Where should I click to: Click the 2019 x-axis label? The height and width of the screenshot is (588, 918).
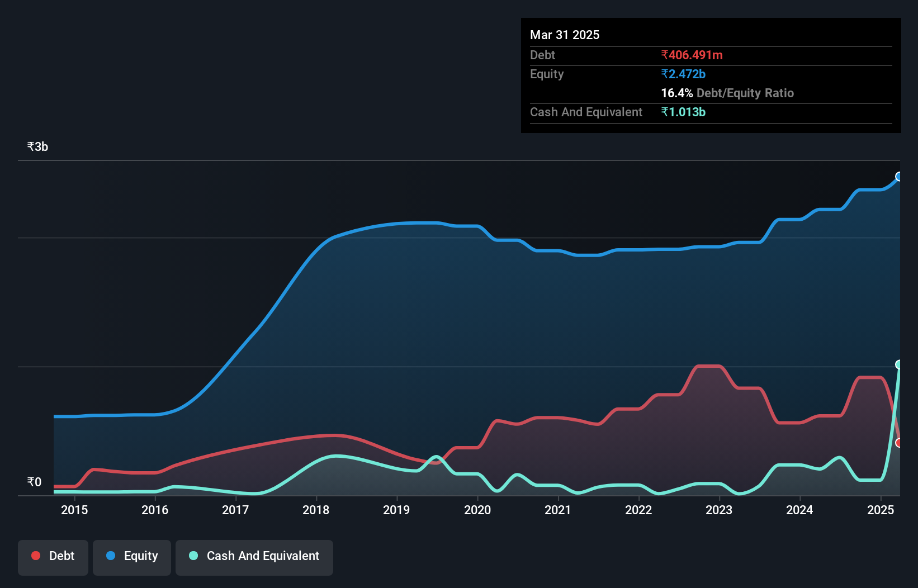tap(396, 510)
